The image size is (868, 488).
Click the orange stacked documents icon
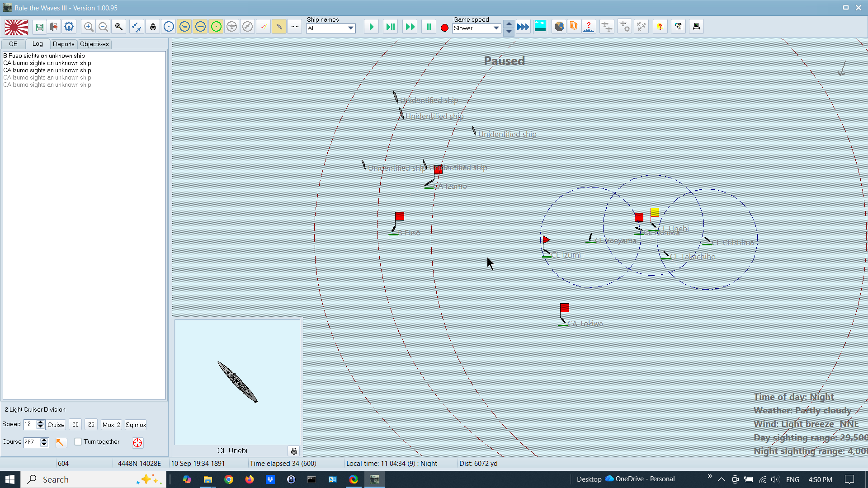(x=574, y=27)
